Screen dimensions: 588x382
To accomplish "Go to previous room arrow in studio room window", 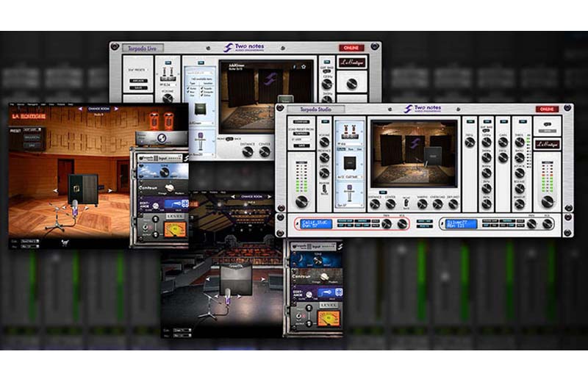I will coord(80,109).
